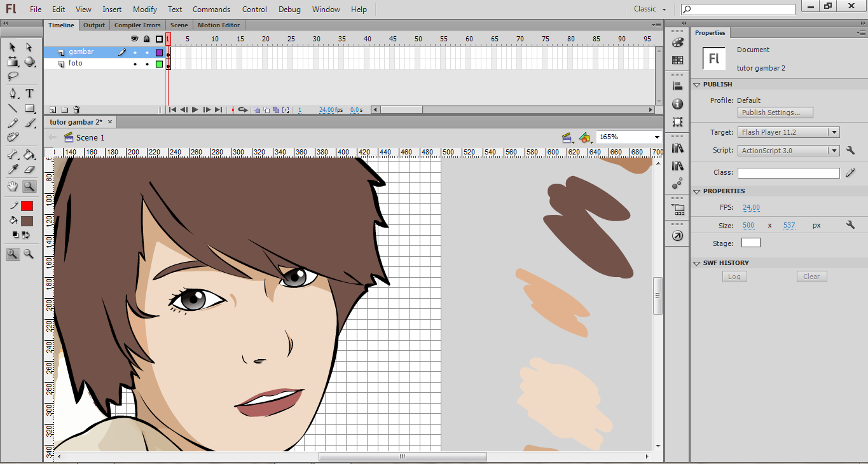Viewport: 868px width, 464px height.
Task: Select the Text tool
Action: coord(29,93)
